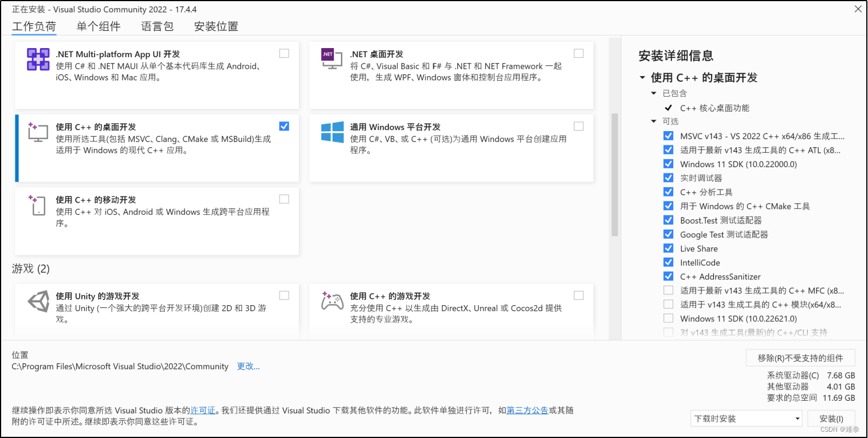
Task: Uncheck the IntelliCode component
Action: click(x=668, y=262)
